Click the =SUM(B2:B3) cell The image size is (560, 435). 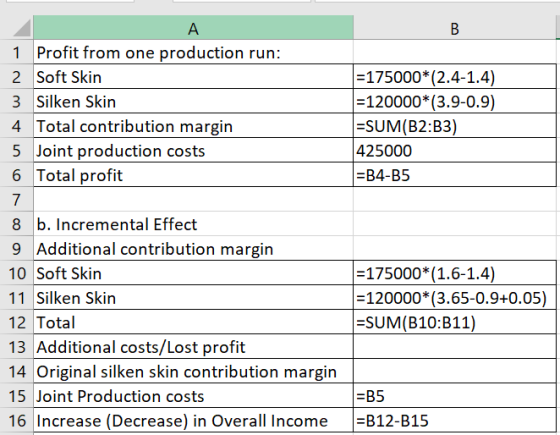455,126
